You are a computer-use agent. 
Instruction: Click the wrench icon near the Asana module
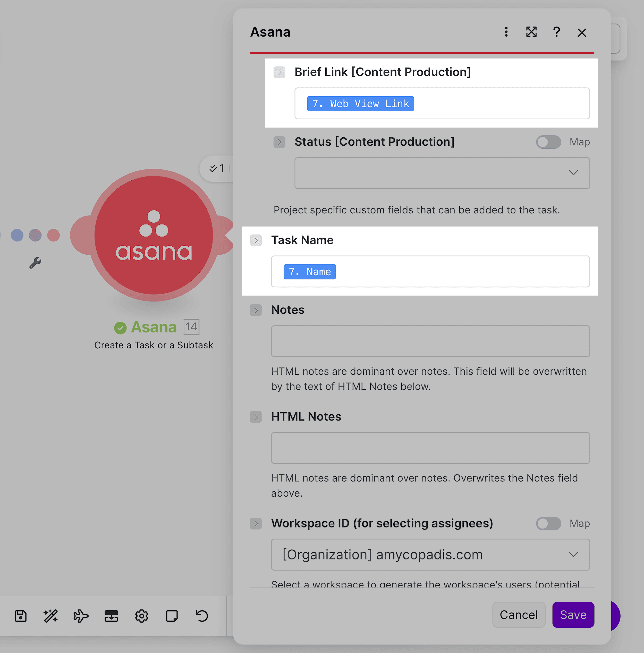[x=36, y=263]
